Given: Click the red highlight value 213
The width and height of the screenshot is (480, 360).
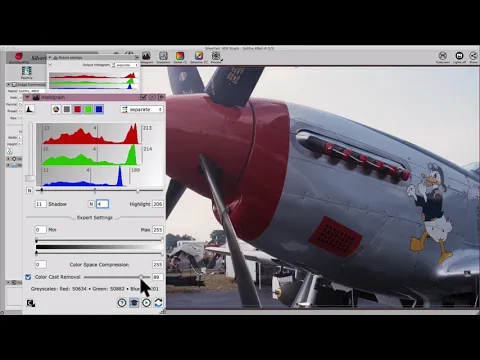Looking at the screenshot, I should click(x=147, y=128).
